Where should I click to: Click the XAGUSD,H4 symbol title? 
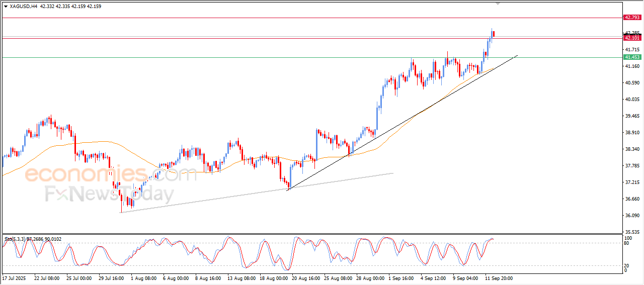point(23,7)
